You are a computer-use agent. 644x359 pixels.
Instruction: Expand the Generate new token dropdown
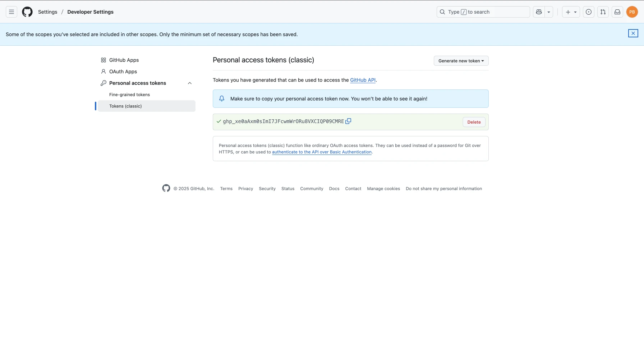tap(461, 61)
